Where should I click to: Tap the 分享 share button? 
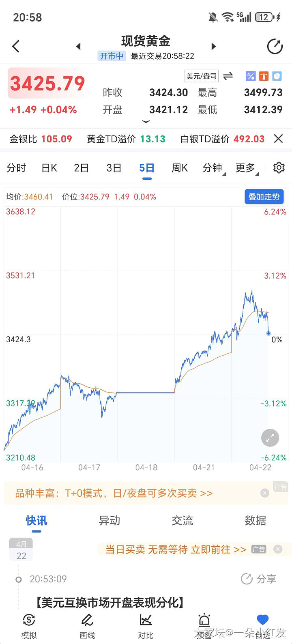tap(259, 579)
